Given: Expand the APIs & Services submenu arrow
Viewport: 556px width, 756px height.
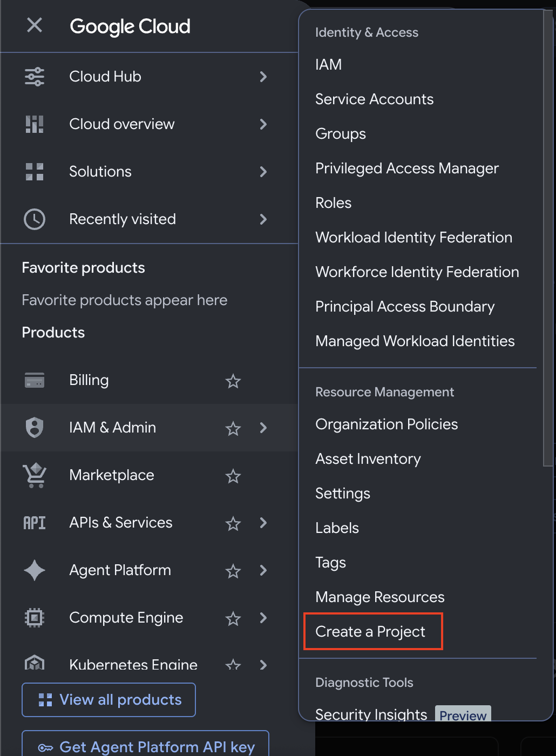Looking at the screenshot, I should [x=263, y=523].
